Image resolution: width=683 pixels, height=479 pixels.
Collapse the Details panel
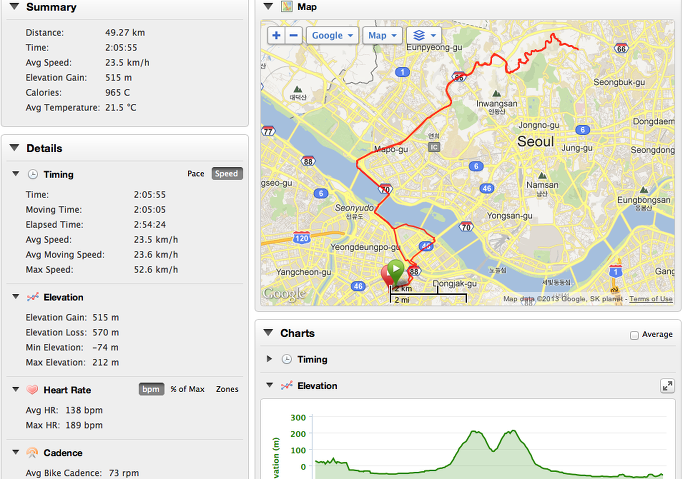pos(14,148)
